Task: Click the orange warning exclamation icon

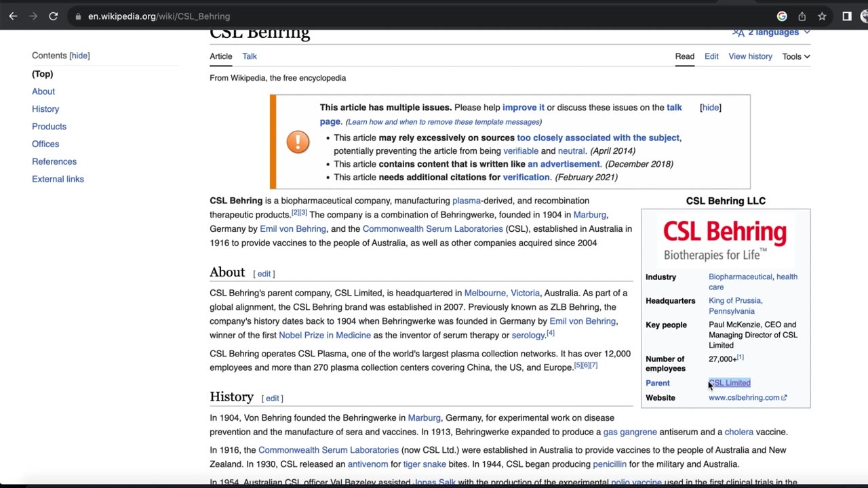Action: pyautogui.click(x=298, y=142)
